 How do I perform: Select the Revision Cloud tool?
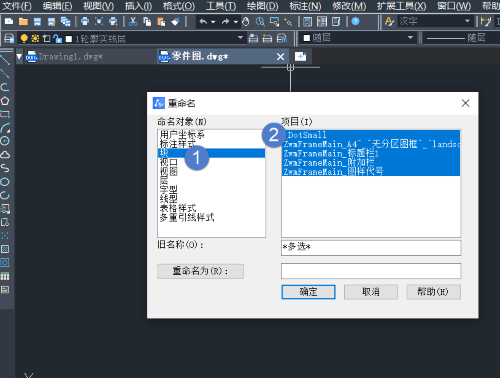(x=5, y=155)
